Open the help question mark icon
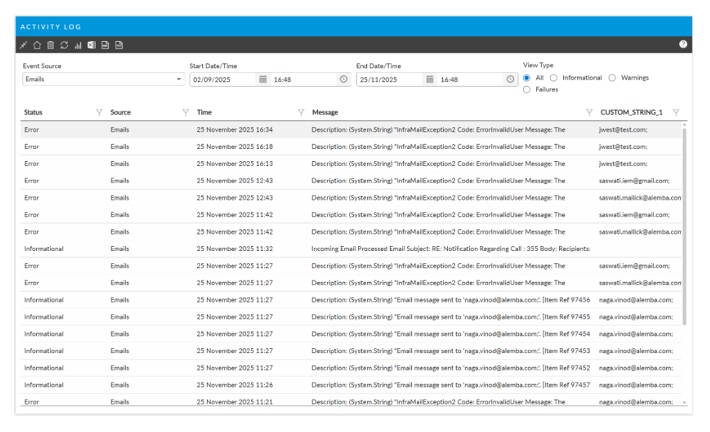 click(683, 46)
